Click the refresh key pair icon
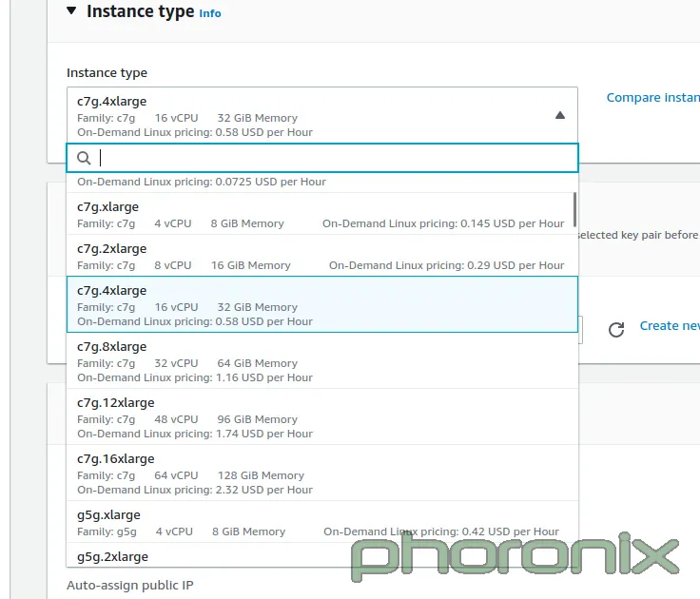Image resolution: width=700 pixels, height=599 pixels. 616,330
